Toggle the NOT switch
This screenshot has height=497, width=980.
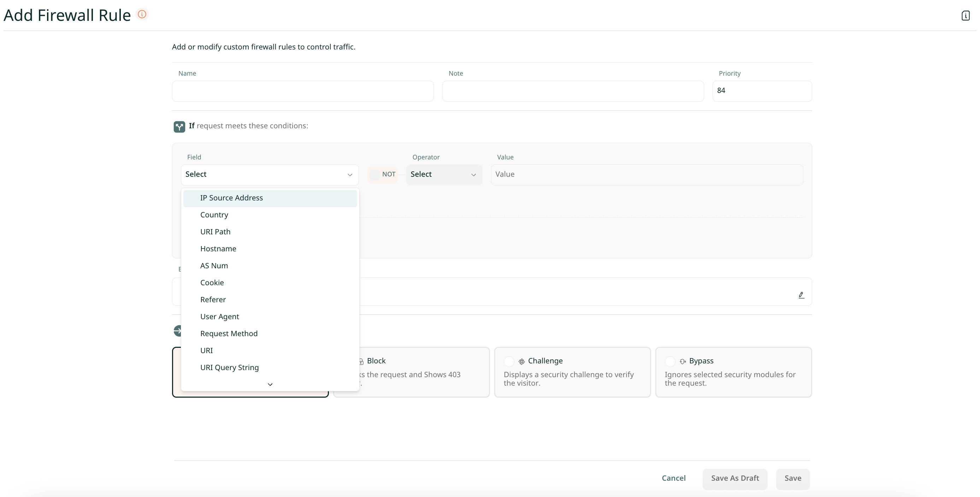(x=383, y=174)
